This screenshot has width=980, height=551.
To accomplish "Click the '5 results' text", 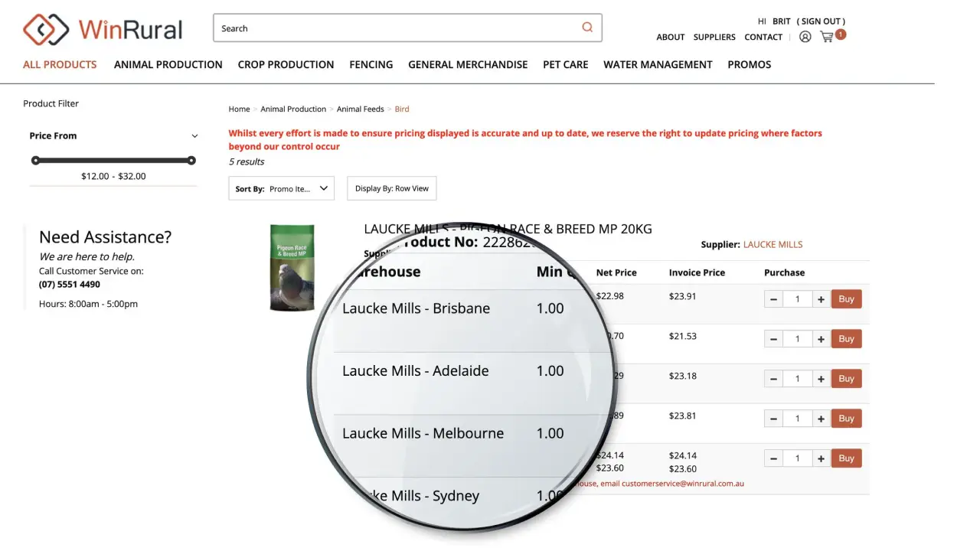I will (247, 161).
